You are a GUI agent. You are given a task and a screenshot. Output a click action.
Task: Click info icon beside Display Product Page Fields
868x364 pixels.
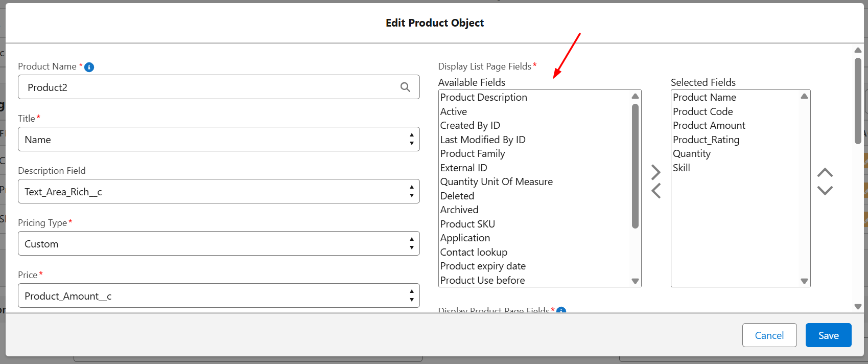click(561, 310)
